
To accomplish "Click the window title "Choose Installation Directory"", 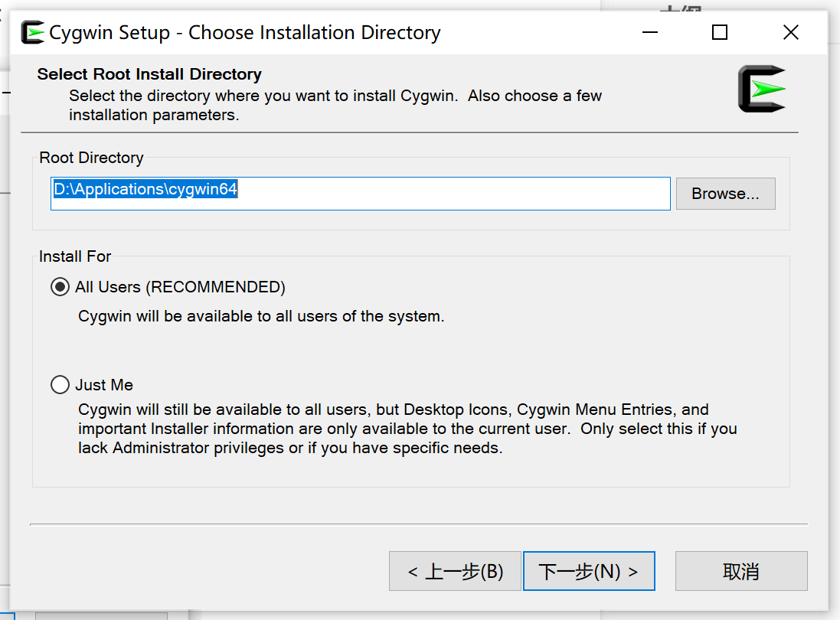I will [314, 33].
